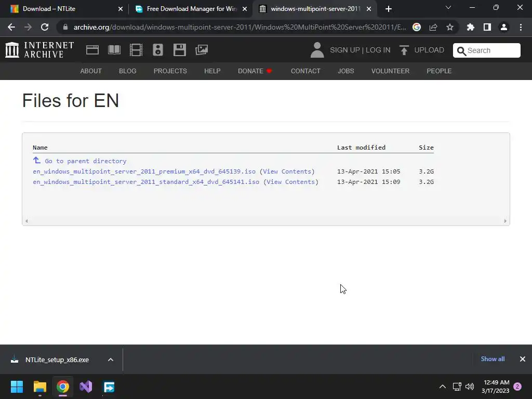Click Show all downloads
Image resolution: width=532 pixels, height=399 pixels.
[x=493, y=359]
